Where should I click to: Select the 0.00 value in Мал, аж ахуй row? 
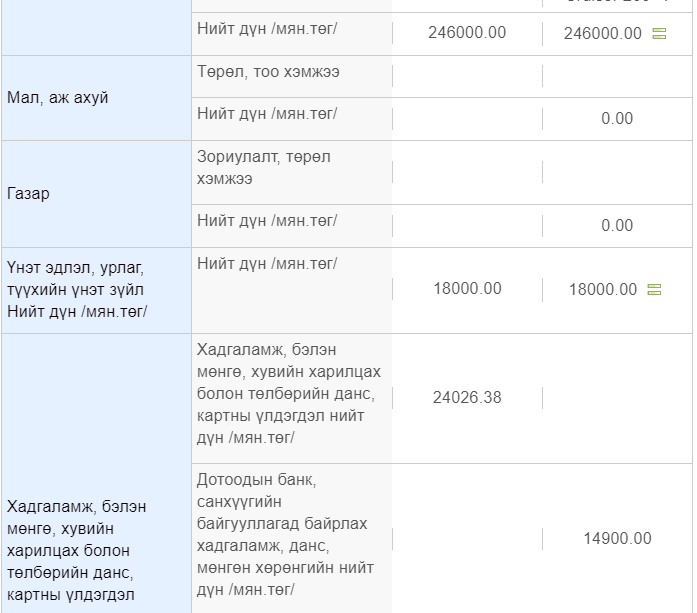click(617, 119)
